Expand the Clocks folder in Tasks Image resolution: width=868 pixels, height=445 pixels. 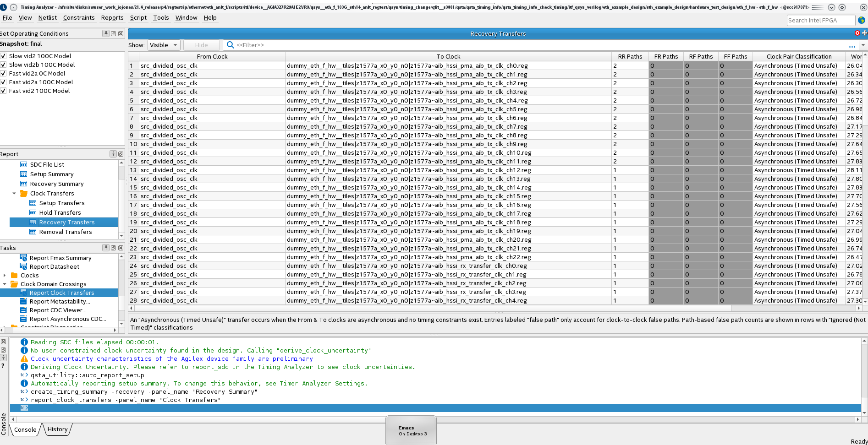(x=5, y=275)
